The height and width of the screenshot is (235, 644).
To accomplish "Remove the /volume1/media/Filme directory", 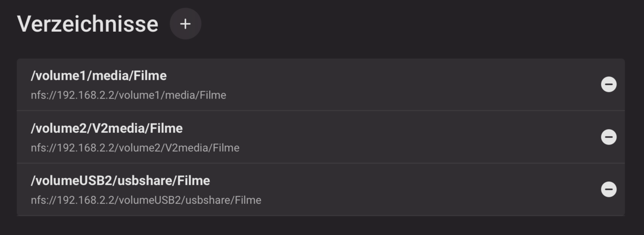I will pos(609,84).
